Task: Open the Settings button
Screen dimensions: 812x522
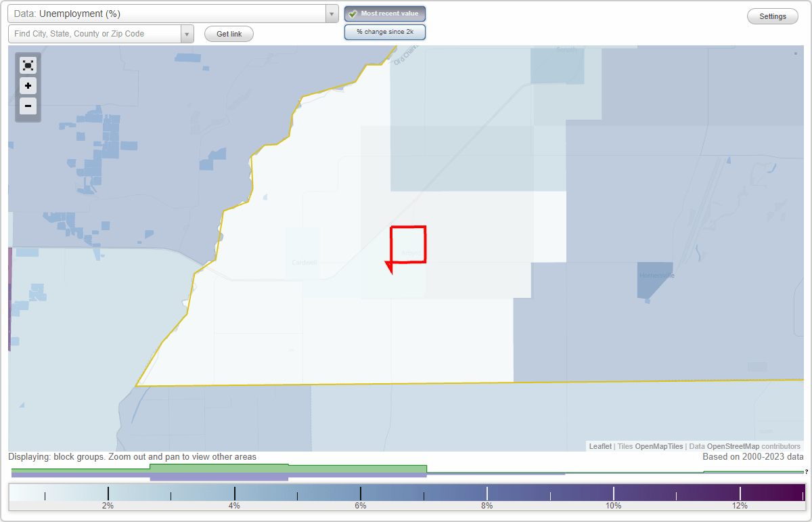Action: pos(773,16)
